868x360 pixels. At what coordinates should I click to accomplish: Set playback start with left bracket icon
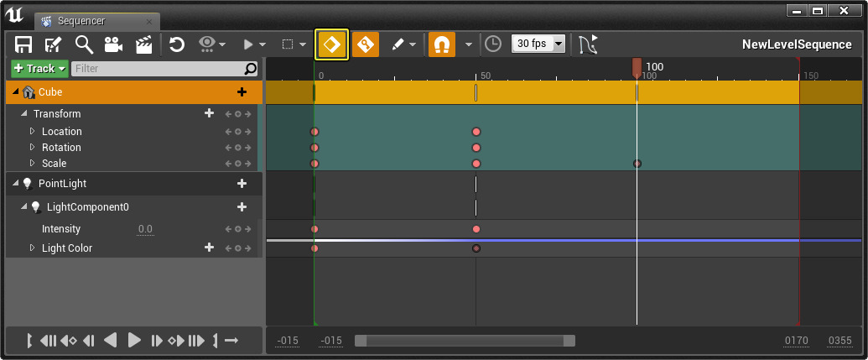click(29, 341)
